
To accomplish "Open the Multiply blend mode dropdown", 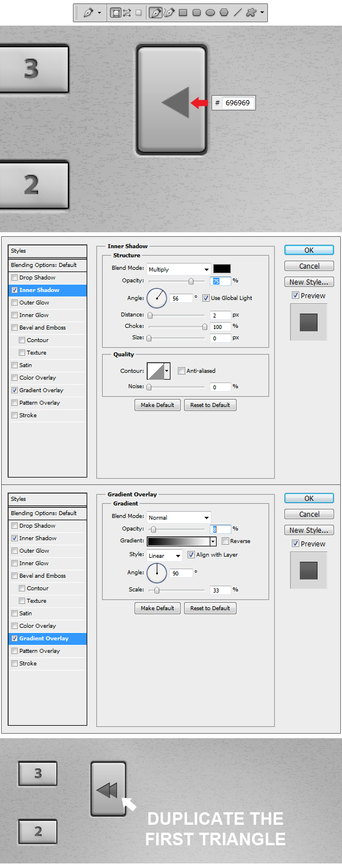I will pos(178,269).
